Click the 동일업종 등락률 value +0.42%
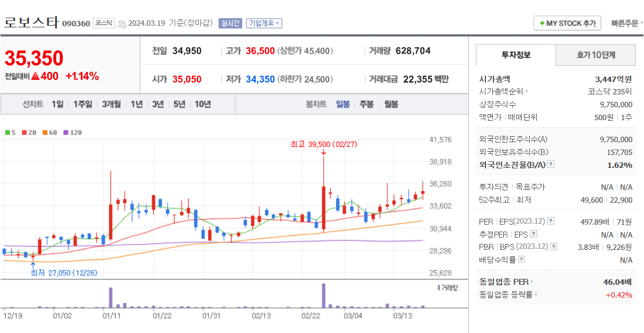This screenshot has height=333, width=644. coord(619,294)
